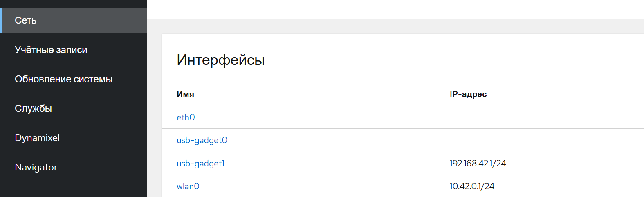Select the wlan0 interface link
Image resolution: width=644 pixels, height=197 pixels.
coord(188,186)
